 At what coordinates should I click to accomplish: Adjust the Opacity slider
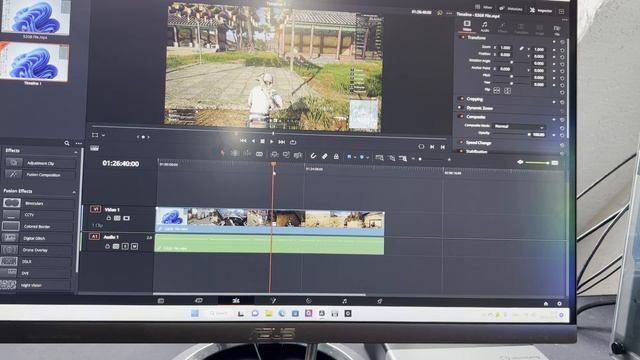click(512, 134)
